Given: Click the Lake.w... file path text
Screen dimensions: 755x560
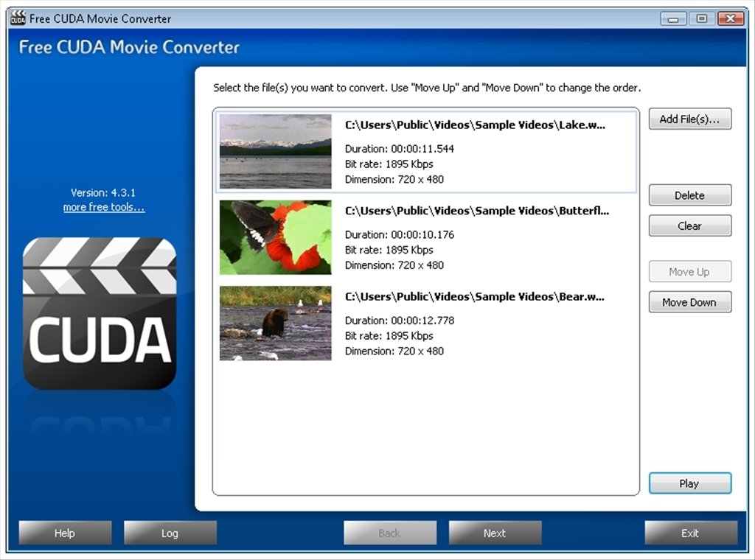Looking at the screenshot, I should (x=476, y=125).
